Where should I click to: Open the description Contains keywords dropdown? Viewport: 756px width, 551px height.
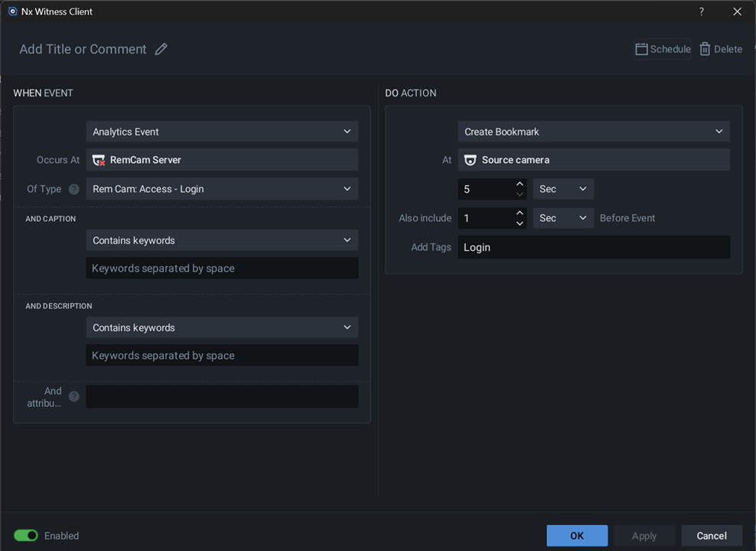pos(222,328)
